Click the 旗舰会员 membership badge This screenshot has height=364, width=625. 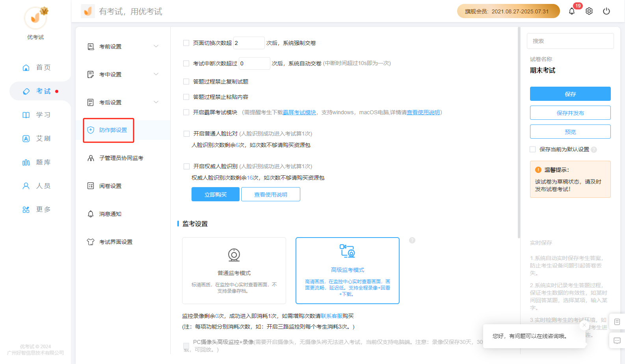508,11
